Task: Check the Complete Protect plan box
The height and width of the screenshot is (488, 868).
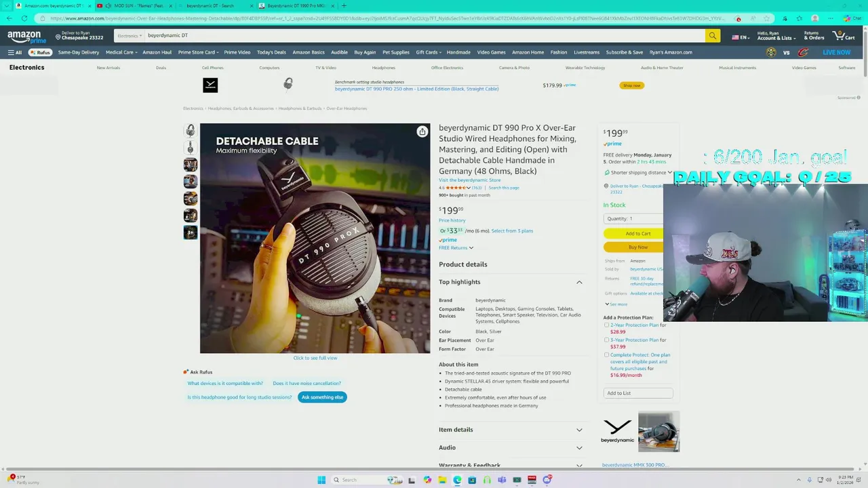Action: [606, 355]
